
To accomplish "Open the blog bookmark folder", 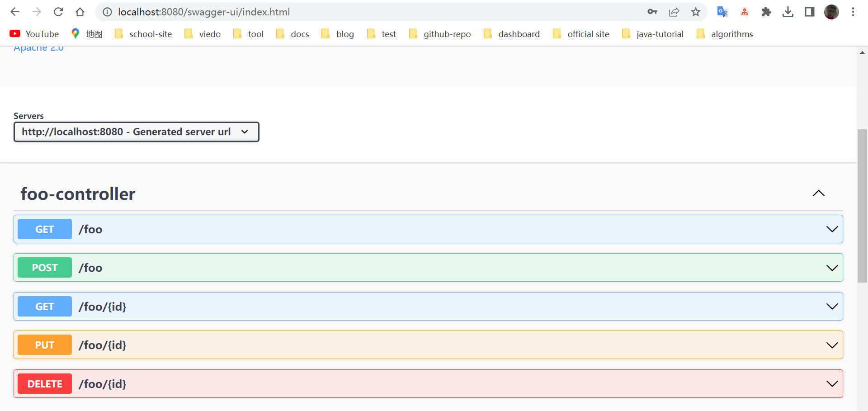I will point(338,34).
